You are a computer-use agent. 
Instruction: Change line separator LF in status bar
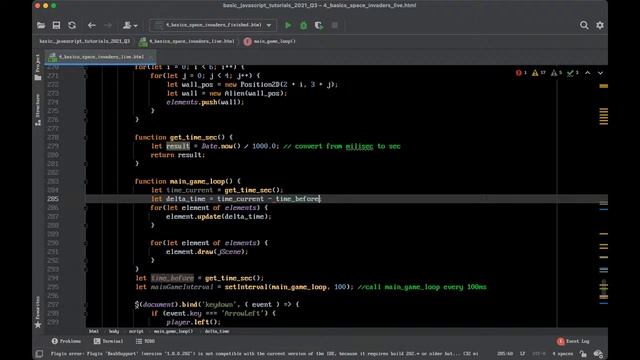click(522, 354)
